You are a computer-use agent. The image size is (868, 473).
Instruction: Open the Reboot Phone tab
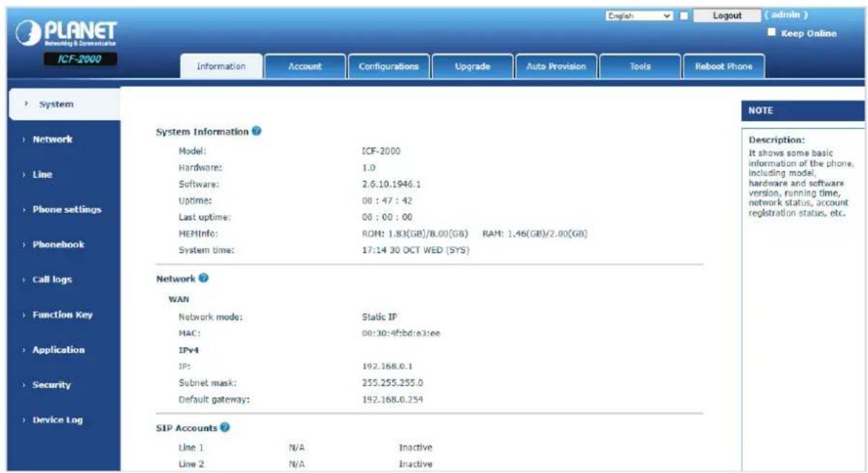[723, 66]
